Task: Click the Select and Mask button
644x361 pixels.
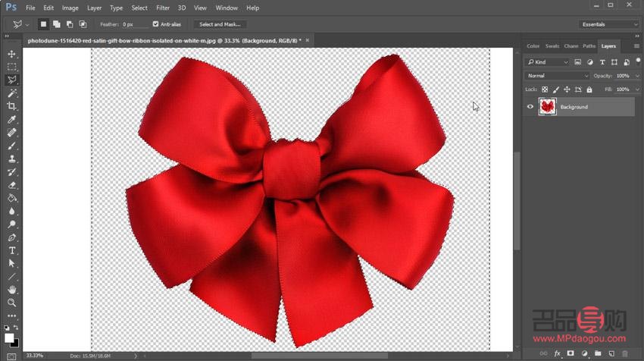Action: (220, 24)
